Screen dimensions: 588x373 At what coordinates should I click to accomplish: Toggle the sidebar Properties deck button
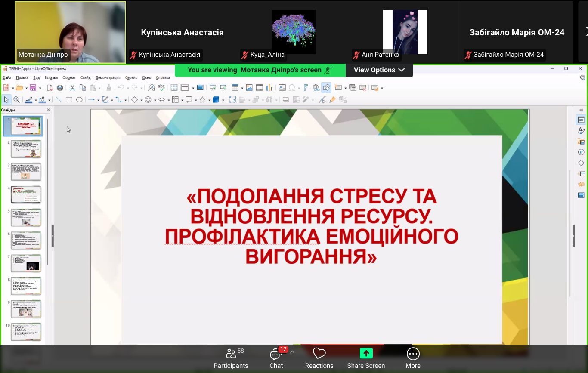(x=581, y=120)
